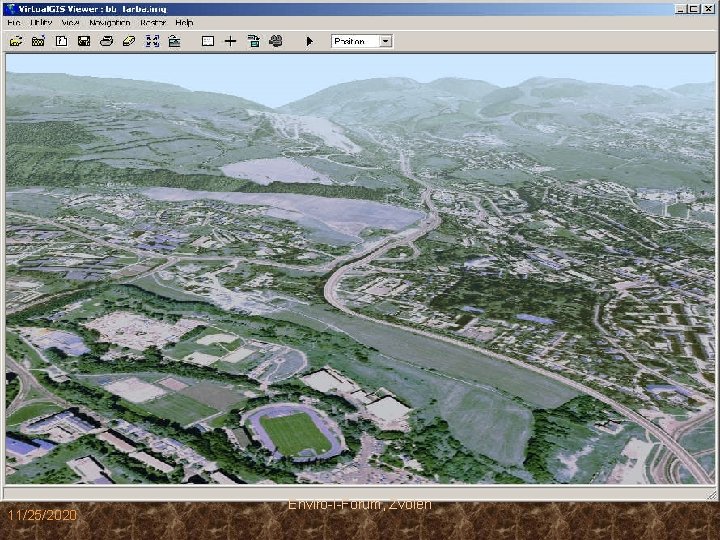Select the crosshair plus tool
Screen dimensions: 720x540
pyautogui.click(x=230, y=42)
